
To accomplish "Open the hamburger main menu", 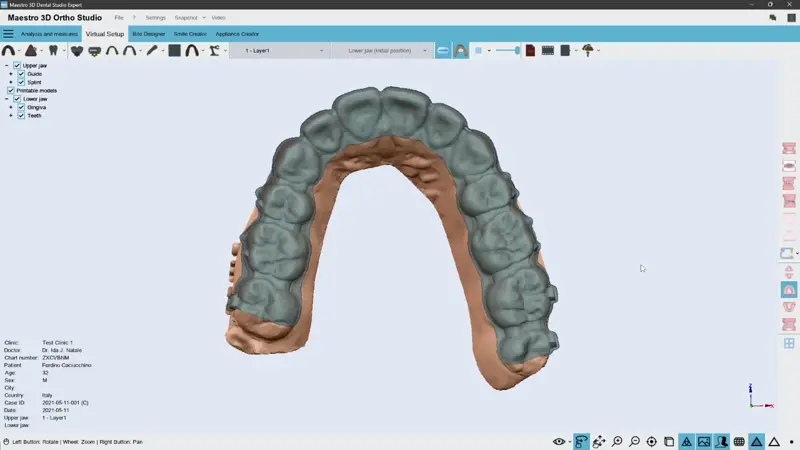I will coord(8,34).
